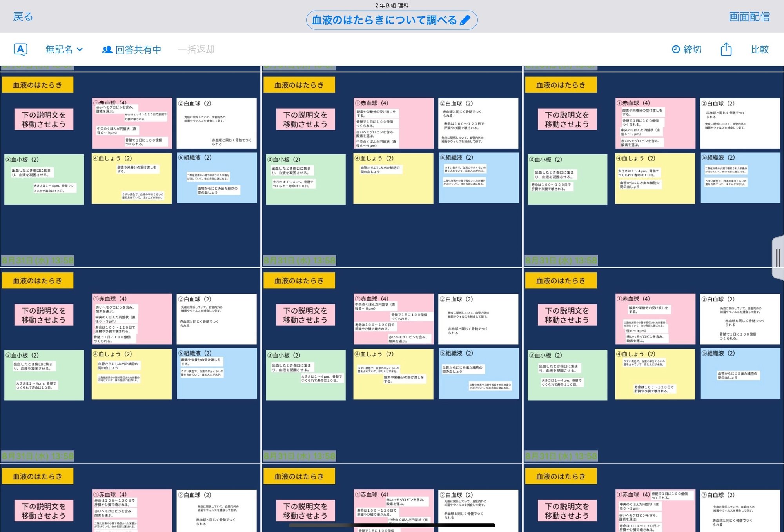This screenshot has width=784, height=532.
Task: Click the green 8月31日 13:58 timestamp
Action: click(x=38, y=260)
